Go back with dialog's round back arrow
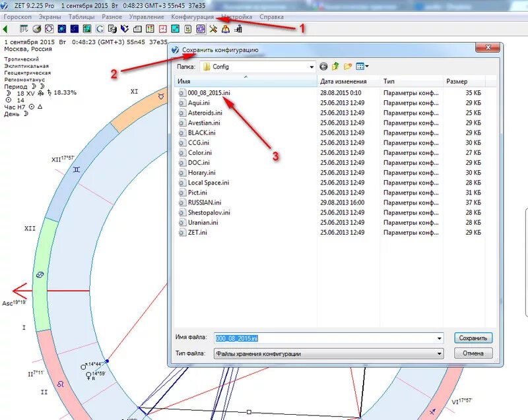 pos(323,67)
